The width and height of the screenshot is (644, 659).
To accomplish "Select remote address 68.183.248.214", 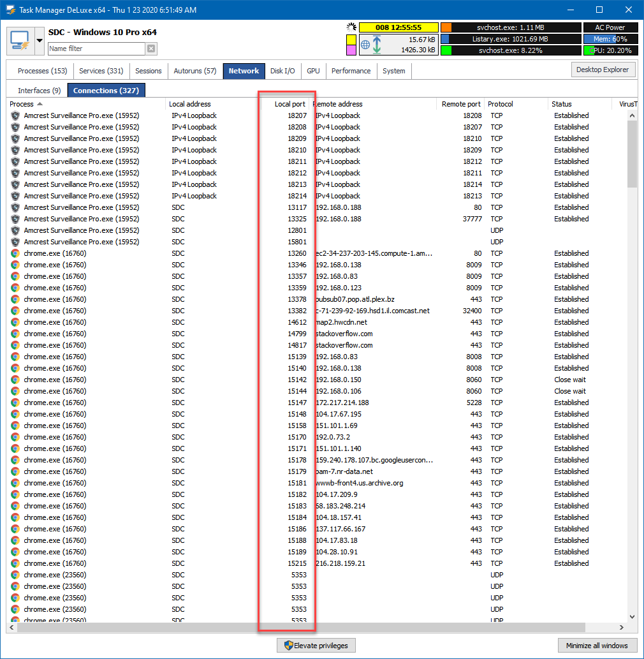I will (x=340, y=506).
